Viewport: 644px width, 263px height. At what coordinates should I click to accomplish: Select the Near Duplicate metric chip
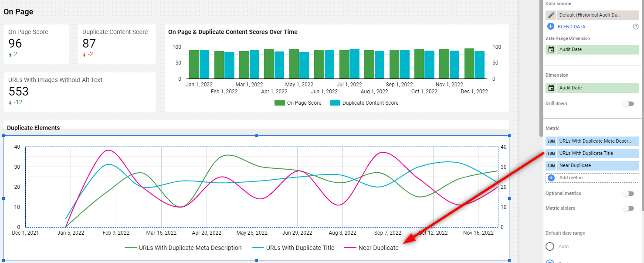[592, 166]
